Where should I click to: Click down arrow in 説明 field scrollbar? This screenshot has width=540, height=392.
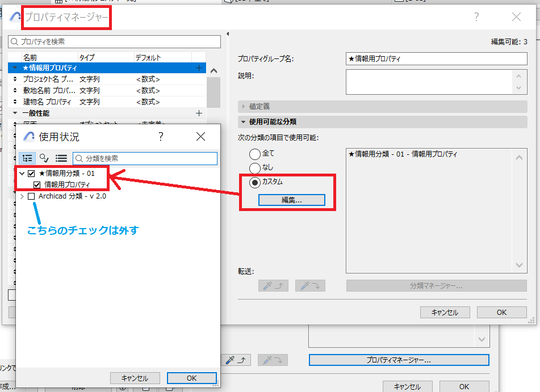click(518, 88)
